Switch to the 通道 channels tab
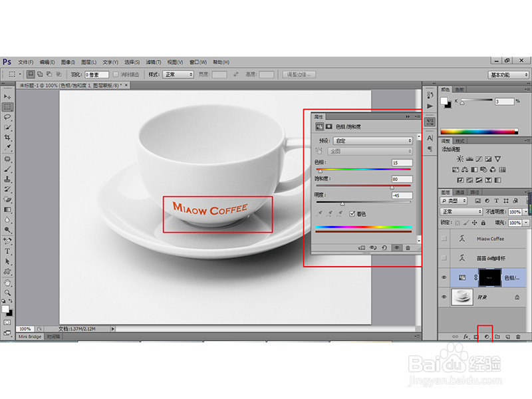Screen dimensions: 532x399 click(460, 192)
